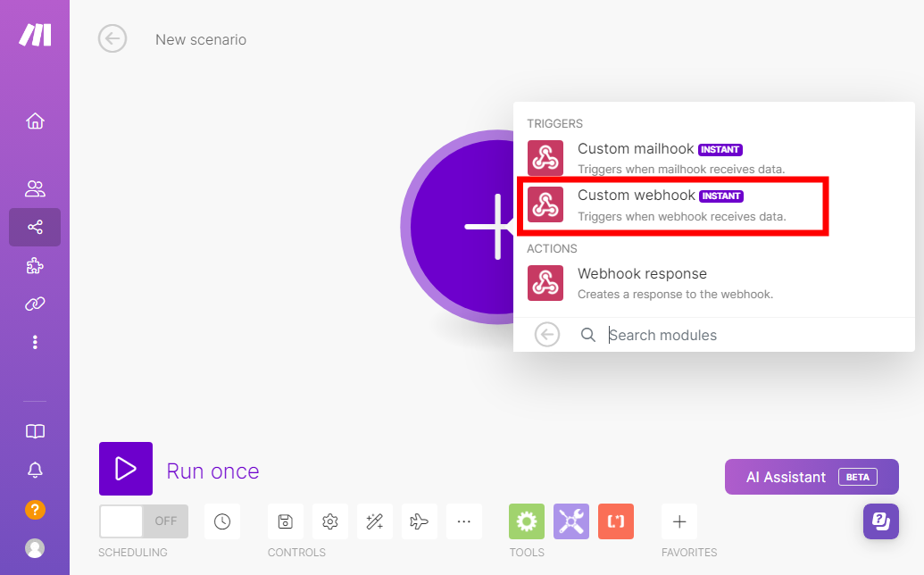Open the user profile avatar
Viewport: 924px width, 575px height.
click(35, 548)
